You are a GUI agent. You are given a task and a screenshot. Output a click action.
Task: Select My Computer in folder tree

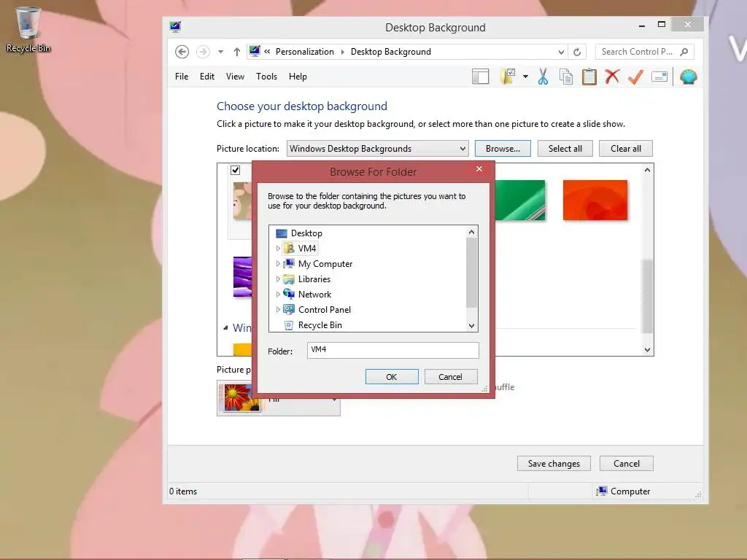coord(325,264)
